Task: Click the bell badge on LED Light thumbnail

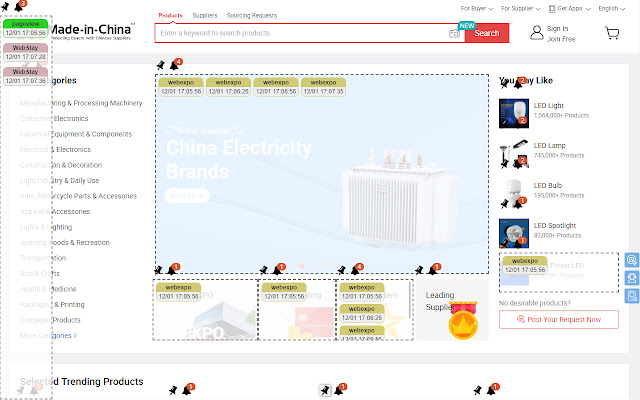Action: coord(520,122)
